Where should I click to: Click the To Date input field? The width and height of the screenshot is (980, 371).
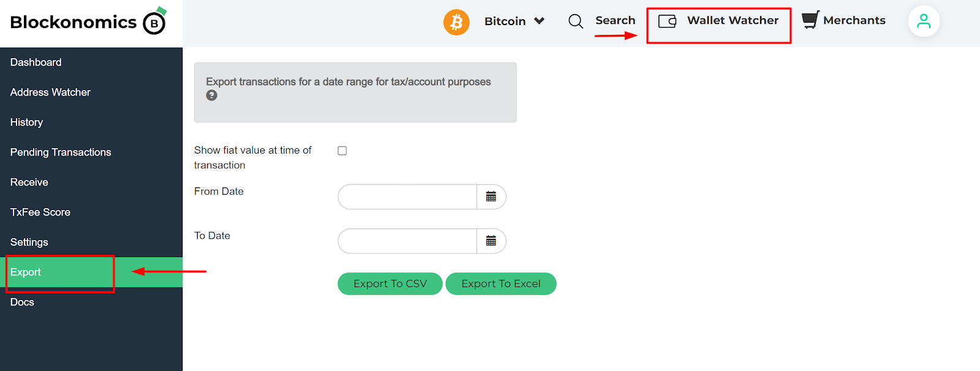407,241
